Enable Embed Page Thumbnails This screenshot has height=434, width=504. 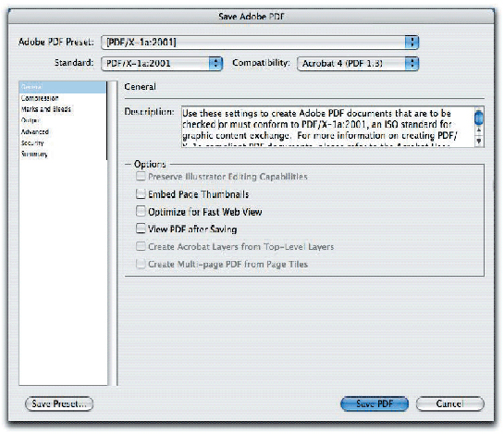point(141,194)
